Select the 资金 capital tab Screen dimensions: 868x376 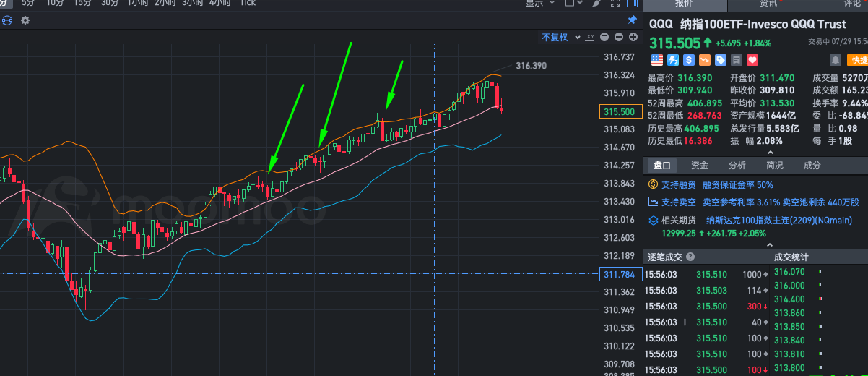click(x=700, y=166)
